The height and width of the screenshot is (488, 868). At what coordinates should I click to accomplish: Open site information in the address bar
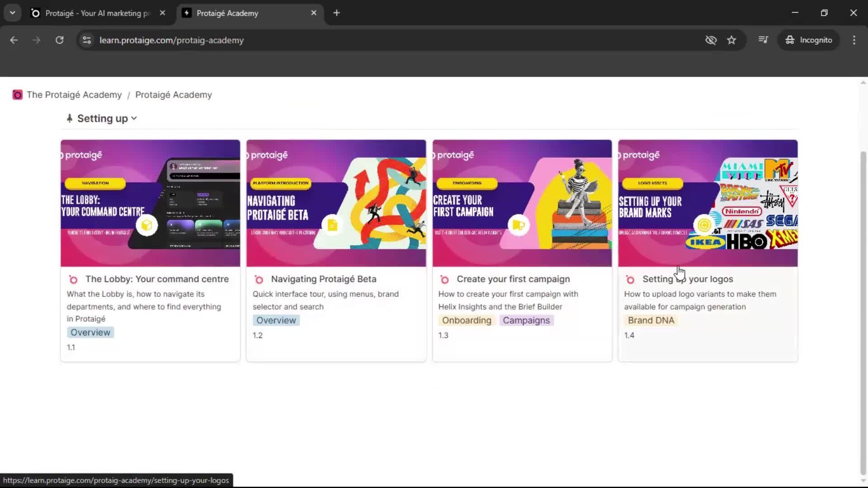(x=86, y=40)
